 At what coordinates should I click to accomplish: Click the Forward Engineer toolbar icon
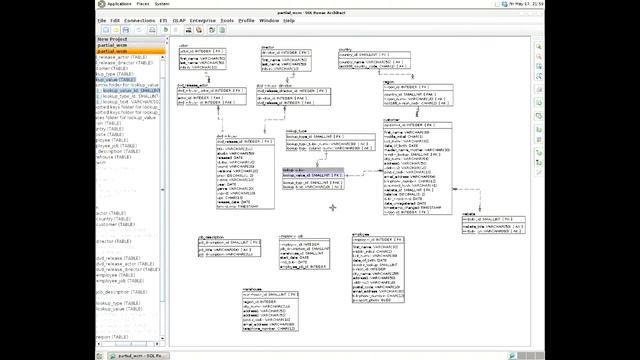click(x=189, y=30)
